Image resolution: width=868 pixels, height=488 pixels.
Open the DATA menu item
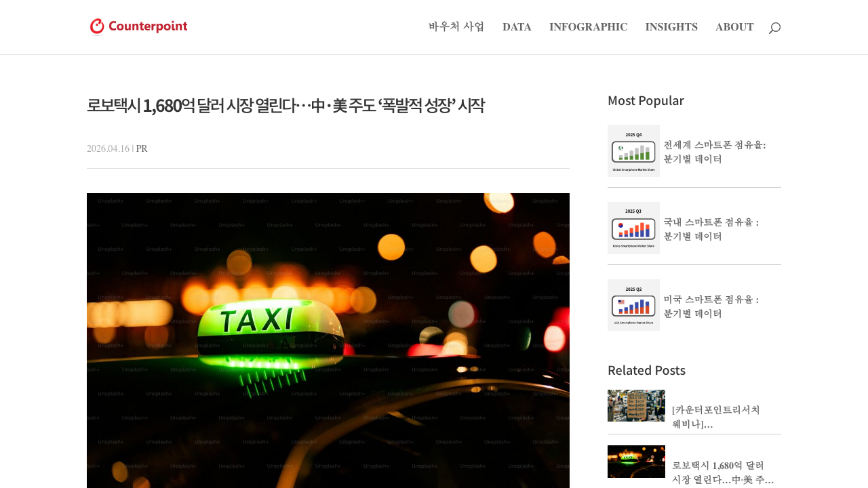[517, 27]
